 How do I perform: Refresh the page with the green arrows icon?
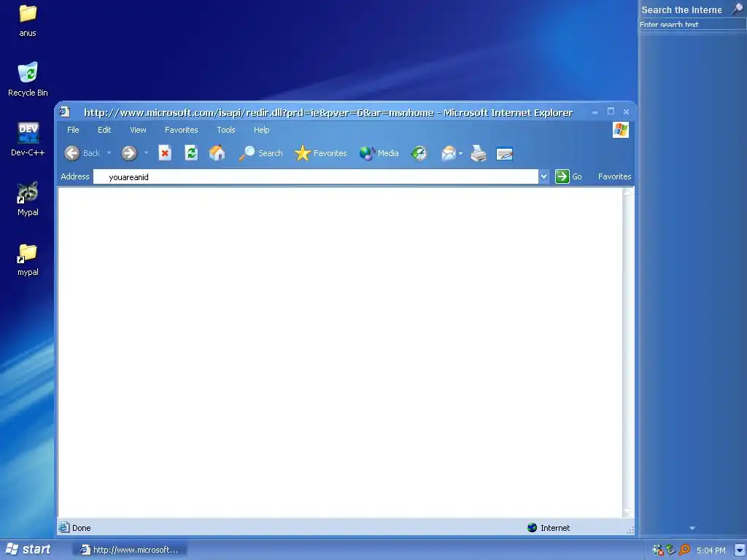191,153
